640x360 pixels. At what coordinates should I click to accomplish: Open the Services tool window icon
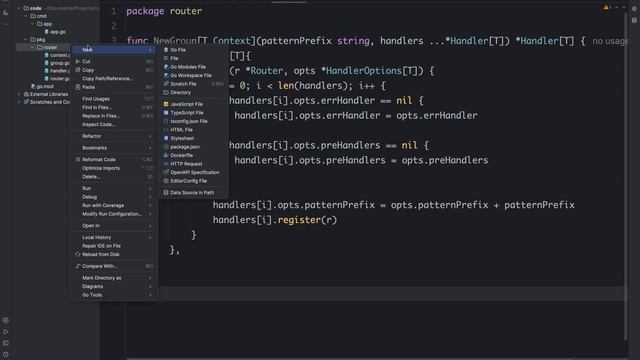5,320
